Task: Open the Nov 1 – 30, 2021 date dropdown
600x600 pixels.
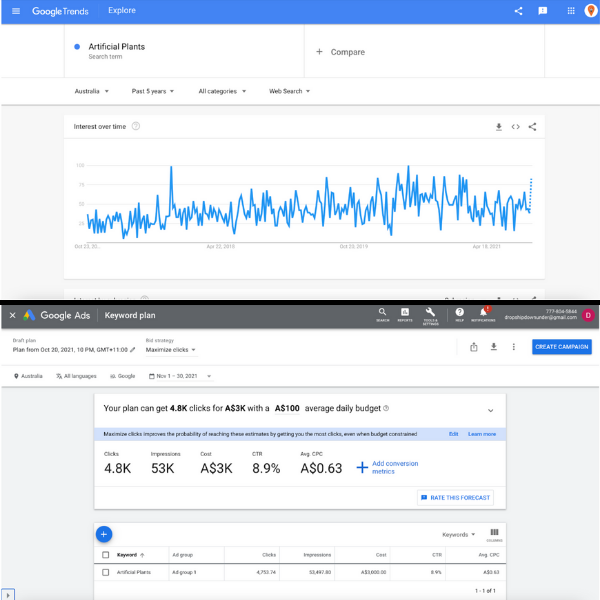Action: [x=180, y=376]
